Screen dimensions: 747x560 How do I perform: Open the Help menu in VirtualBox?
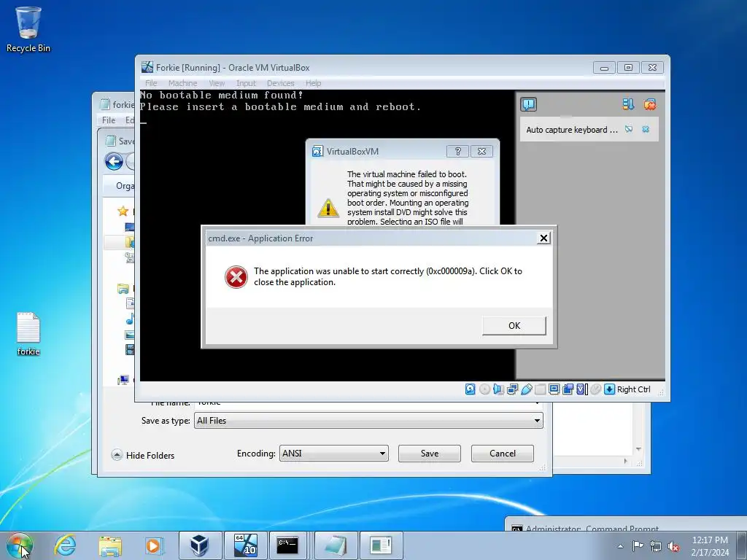pos(313,83)
